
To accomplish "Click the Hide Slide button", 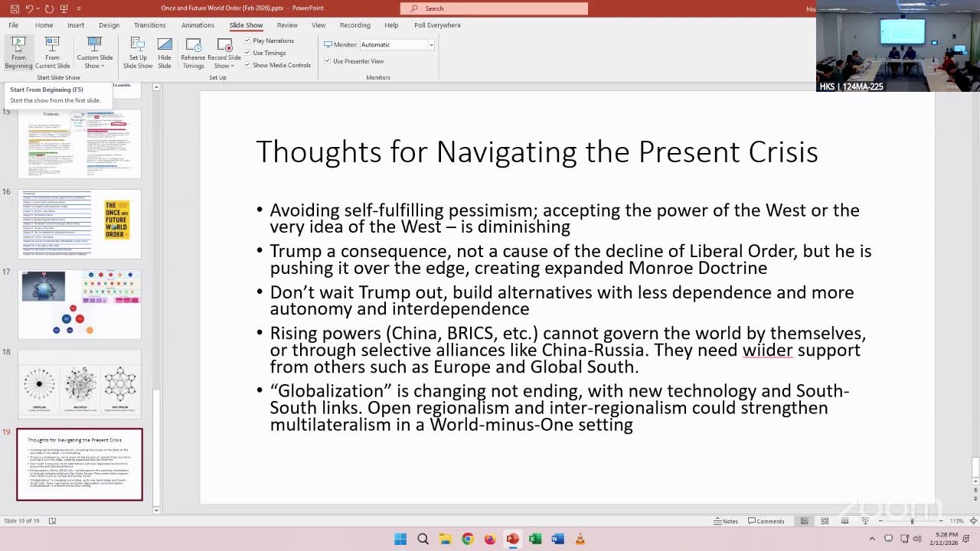I will (165, 53).
